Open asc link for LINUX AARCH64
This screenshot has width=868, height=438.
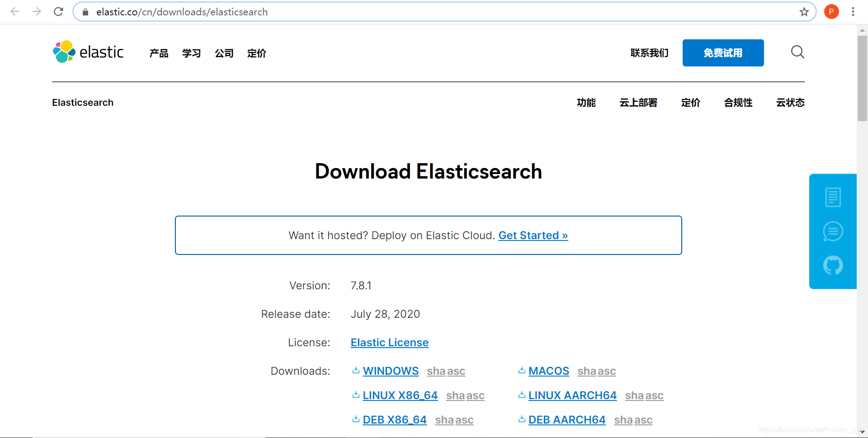tap(655, 396)
